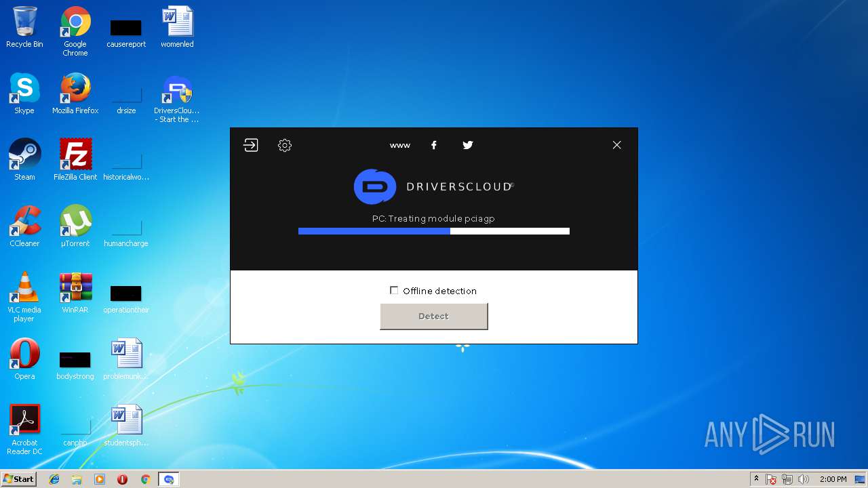Select CCleaner desktop shortcut
The image size is (868, 488).
click(24, 226)
